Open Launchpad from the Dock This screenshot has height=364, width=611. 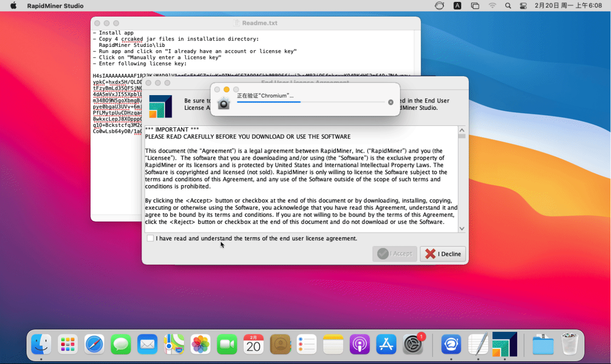tap(68, 344)
